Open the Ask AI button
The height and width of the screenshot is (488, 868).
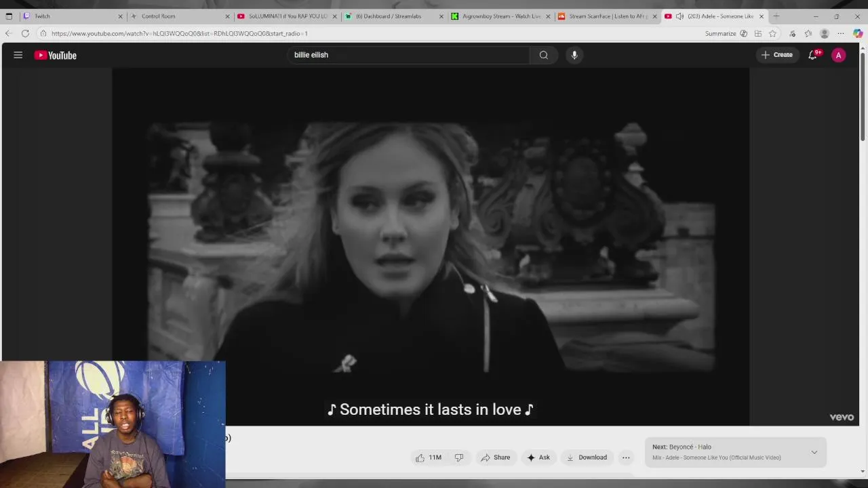pyautogui.click(x=538, y=457)
